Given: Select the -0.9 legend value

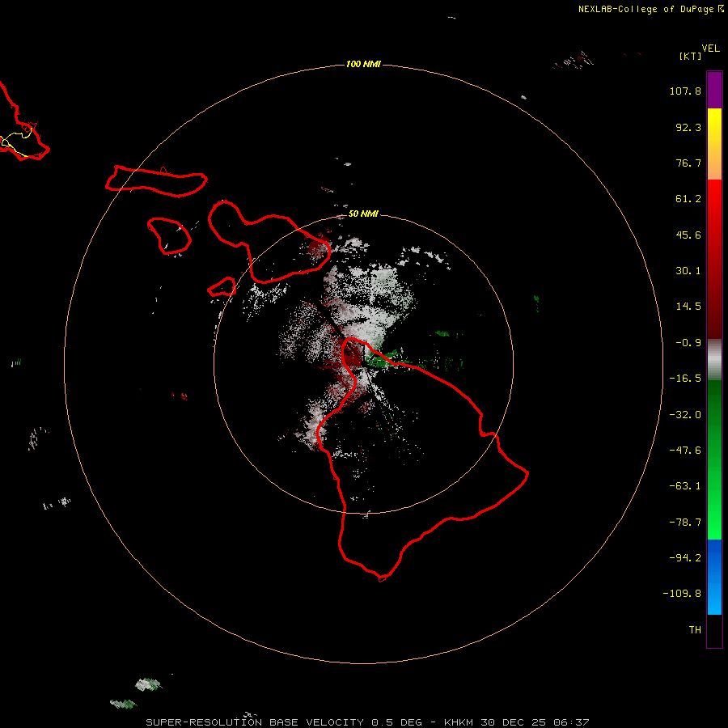Looking at the screenshot, I should (688, 343).
